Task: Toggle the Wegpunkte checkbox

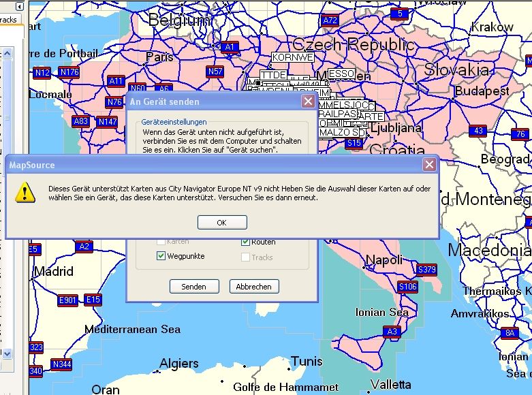Action: click(161, 256)
